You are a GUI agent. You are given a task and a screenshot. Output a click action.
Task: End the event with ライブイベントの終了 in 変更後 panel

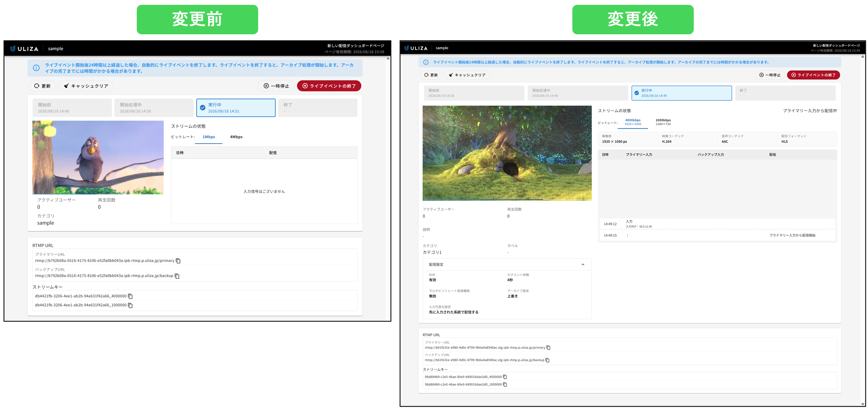[814, 75]
